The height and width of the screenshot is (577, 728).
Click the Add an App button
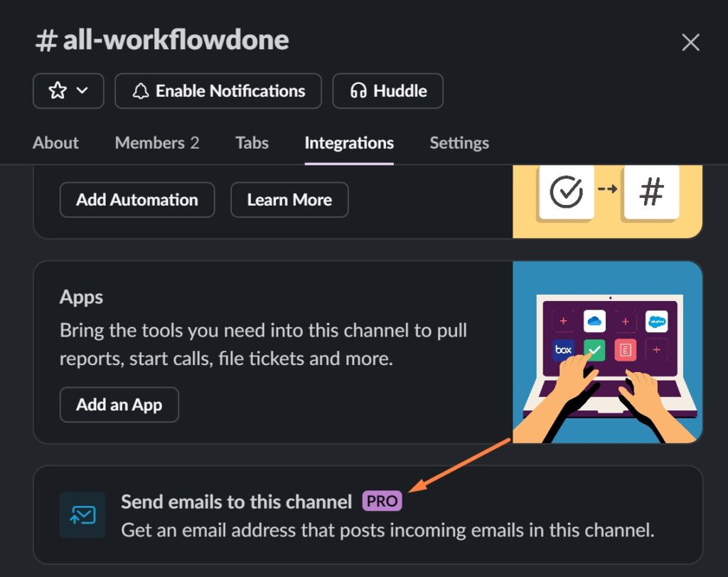[x=119, y=405]
